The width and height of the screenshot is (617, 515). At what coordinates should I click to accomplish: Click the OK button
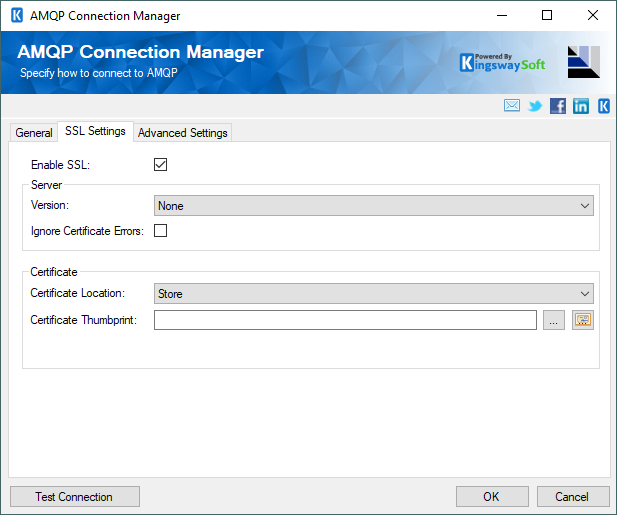tap(492, 497)
